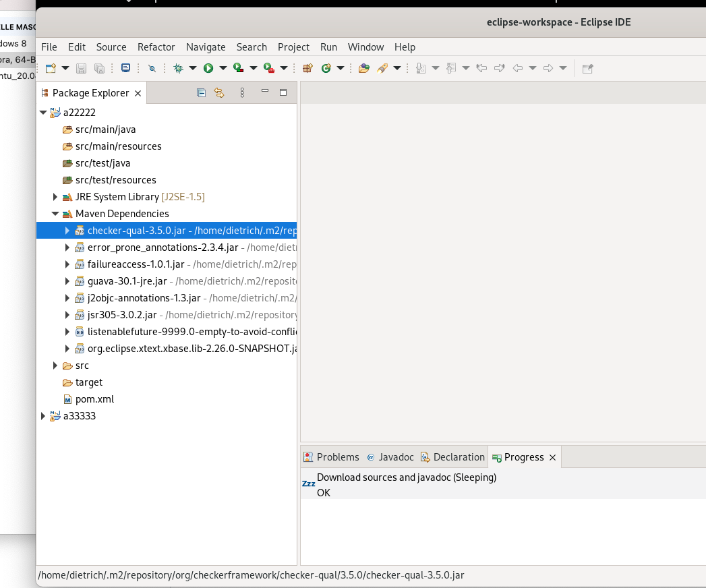Run the application using the green Run icon
This screenshot has height=588, width=706.
[x=210, y=67]
